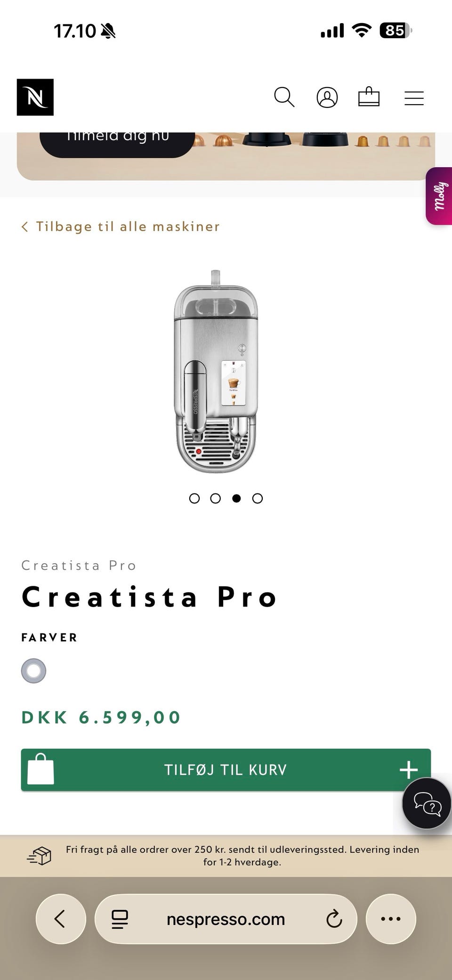The width and height of the screenshot is (452, 980).
Task: Open the chat help bubble
Action: tap(427, 803)
